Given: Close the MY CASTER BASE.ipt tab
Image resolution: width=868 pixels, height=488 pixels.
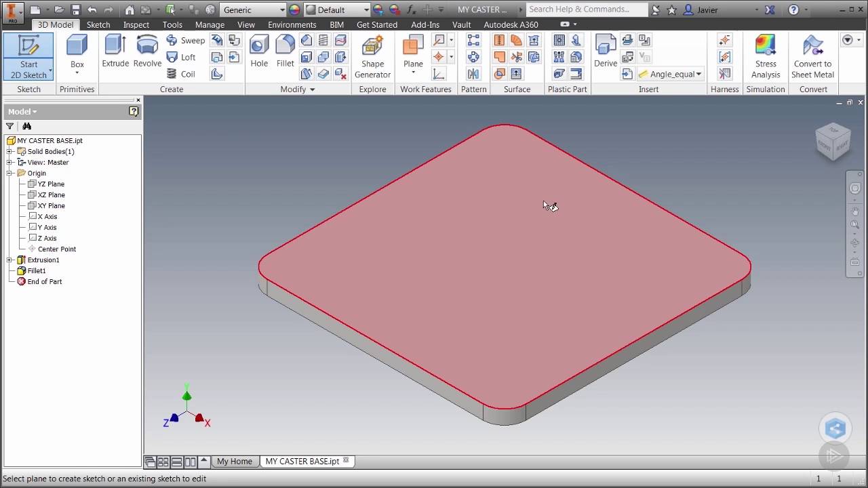Looking at the screenshot, I should [346, 461].
